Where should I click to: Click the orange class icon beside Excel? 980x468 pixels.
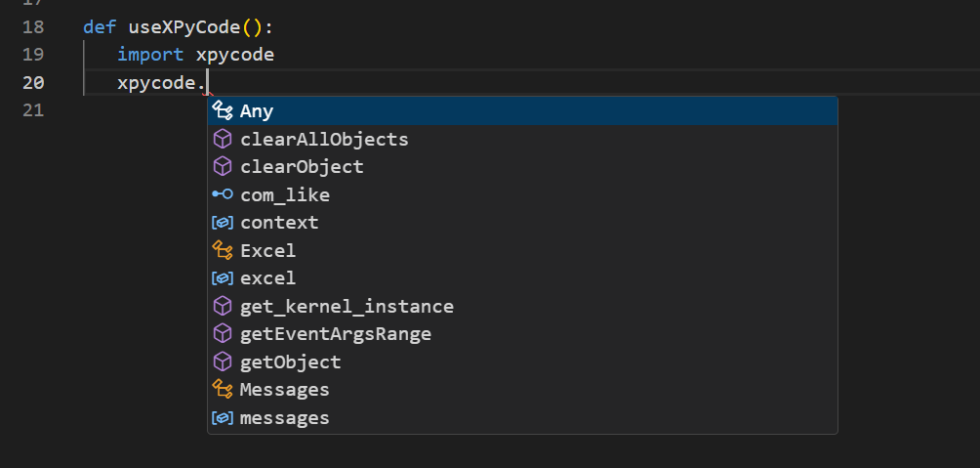pyautogui.click(x=223, y=250)
